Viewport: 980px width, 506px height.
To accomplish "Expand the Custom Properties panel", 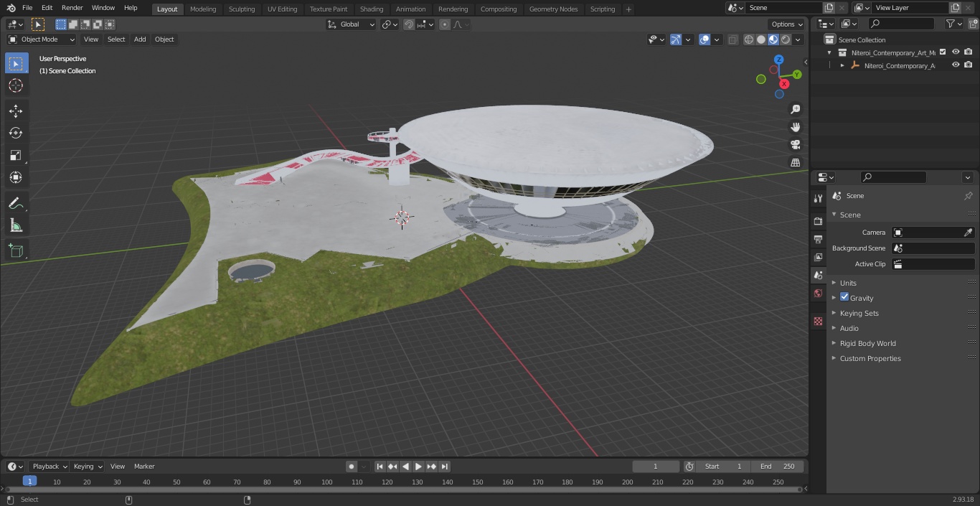I will [870, 358].
